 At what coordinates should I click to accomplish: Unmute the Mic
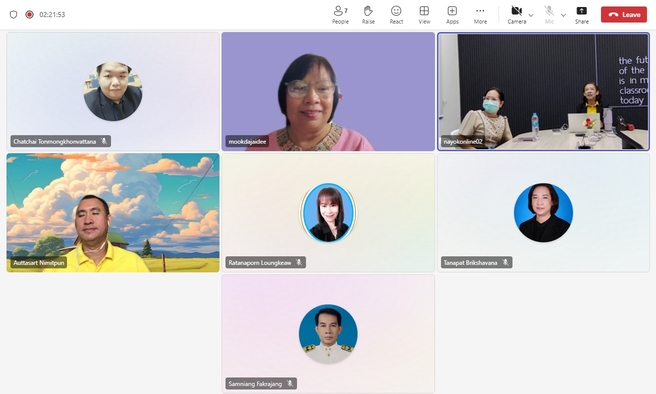click(x=549, y=15)
